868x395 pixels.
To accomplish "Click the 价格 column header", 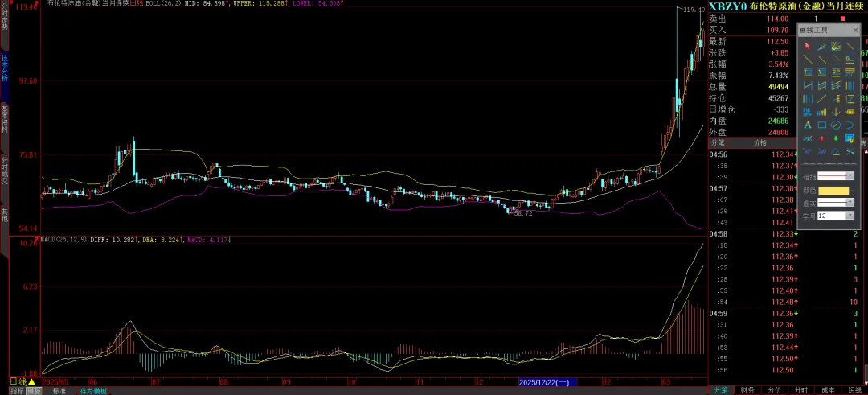I will 760,142.
